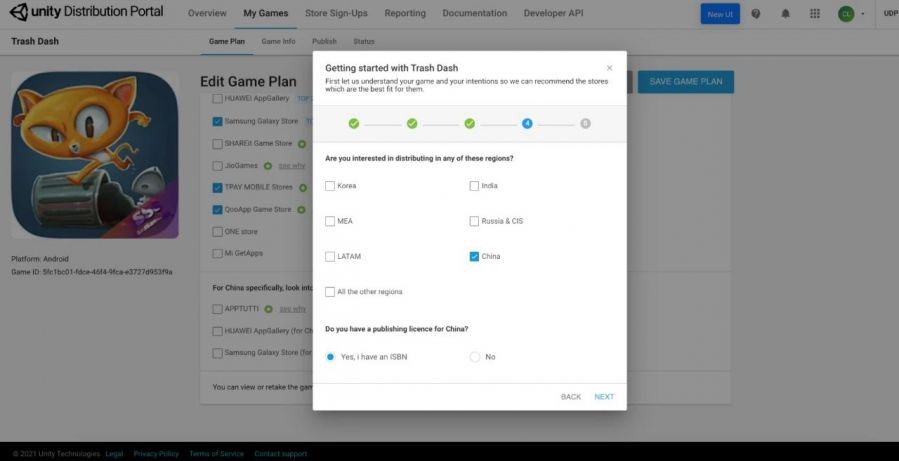Uncheck QooApp Game Store checkbox
This screenshot has height=461, width=899.
[x=217, y=210]
